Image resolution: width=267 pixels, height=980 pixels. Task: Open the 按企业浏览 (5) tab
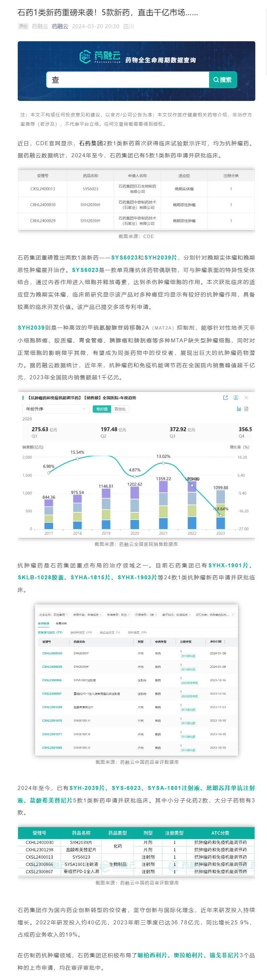coord(110,632)
